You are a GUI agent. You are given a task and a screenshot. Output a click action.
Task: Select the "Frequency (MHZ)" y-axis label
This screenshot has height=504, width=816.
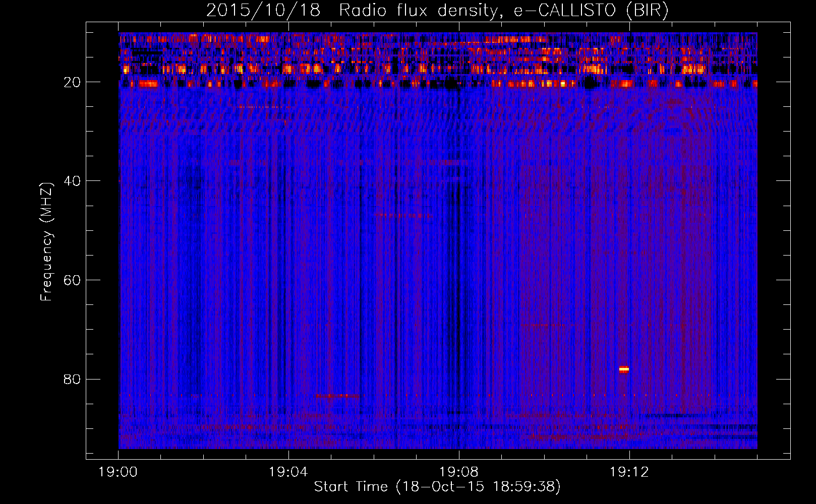[x=46, y=242]
